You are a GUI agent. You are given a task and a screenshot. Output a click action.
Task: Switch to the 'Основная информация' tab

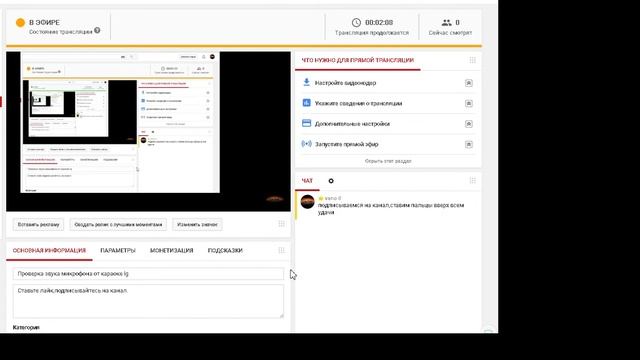[x=49, y=251]
